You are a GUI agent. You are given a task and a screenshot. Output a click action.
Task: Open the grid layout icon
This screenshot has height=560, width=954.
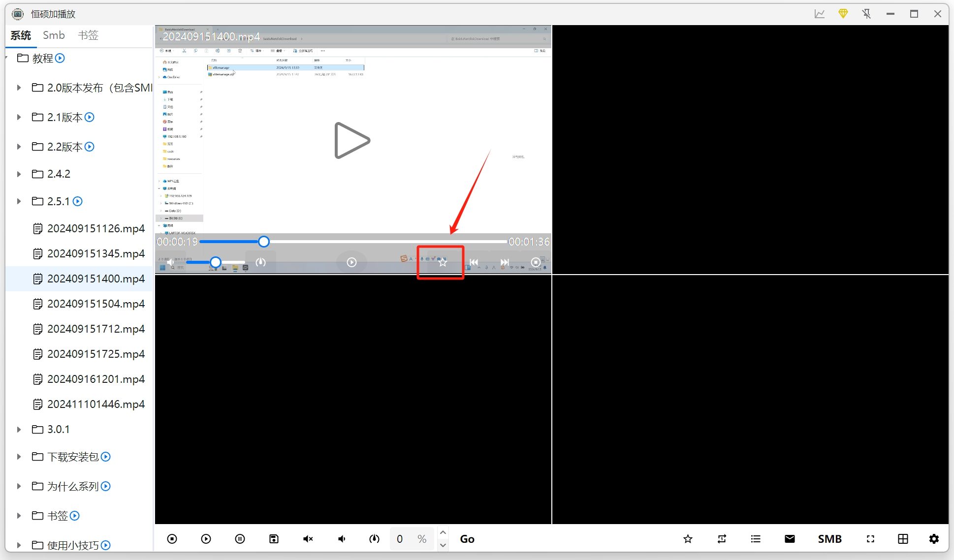coord(903,539)
